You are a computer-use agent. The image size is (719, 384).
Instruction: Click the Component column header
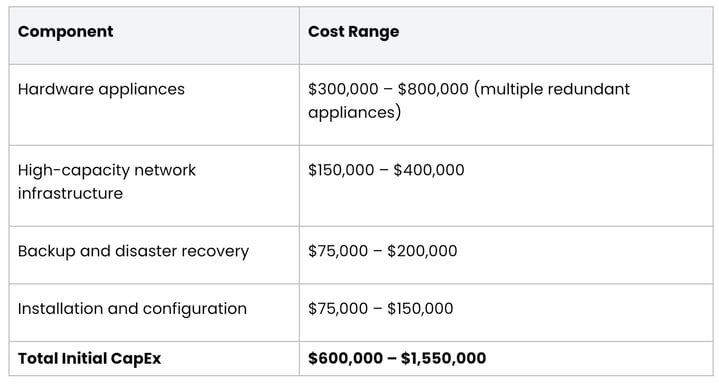(154, 36)
